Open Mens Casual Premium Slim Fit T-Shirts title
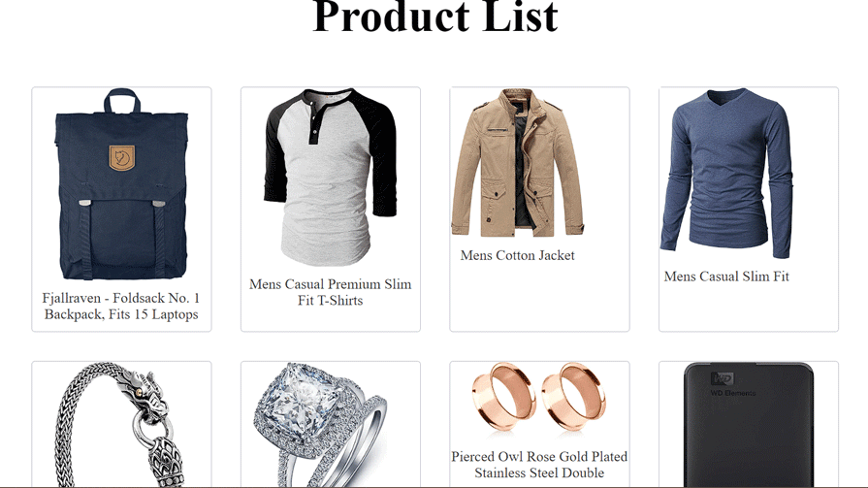 [x=331, y=292]
